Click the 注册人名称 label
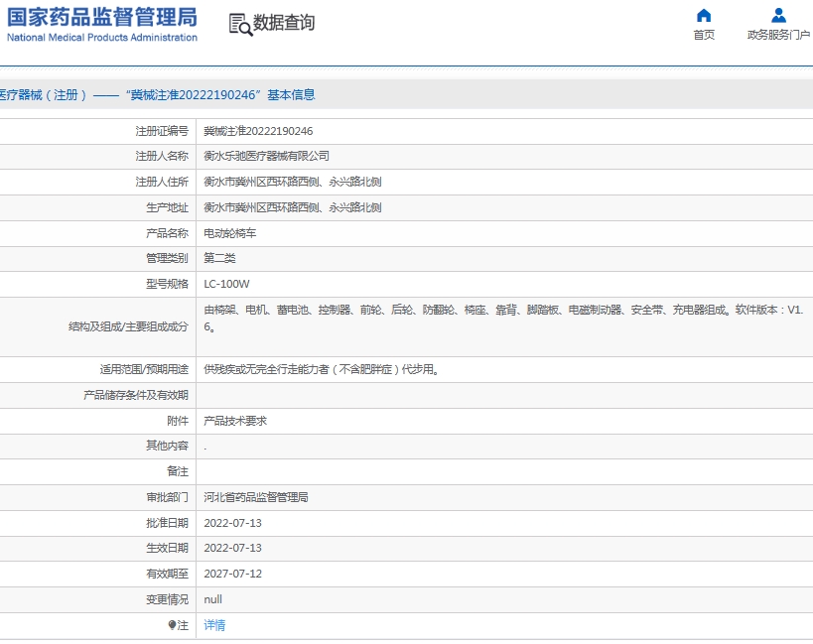The image size is (813, 644). point(162,156)
